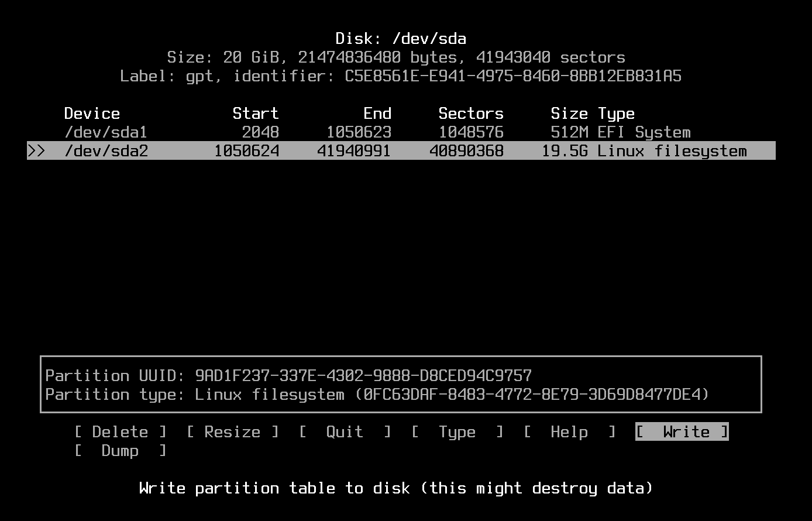Click the End column header

(377, 113)
